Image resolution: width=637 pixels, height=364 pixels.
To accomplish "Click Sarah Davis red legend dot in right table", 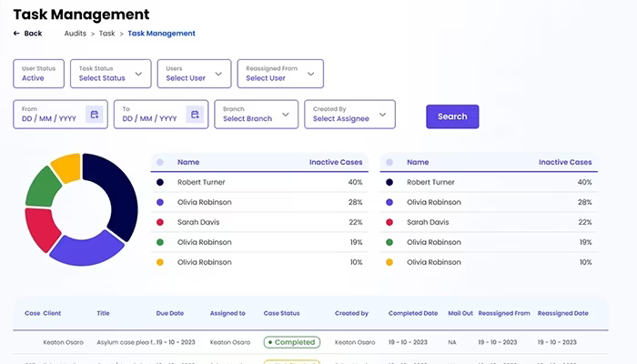I will (x=389, y=222).
